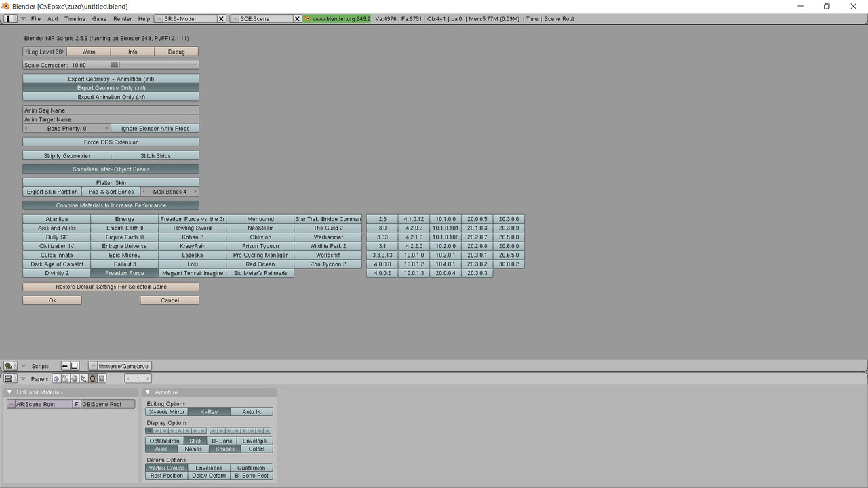This screenshot has height=488, width=868.
Task: Collapse the top header pulldown menus triangle
Action: tap(23, 18)
